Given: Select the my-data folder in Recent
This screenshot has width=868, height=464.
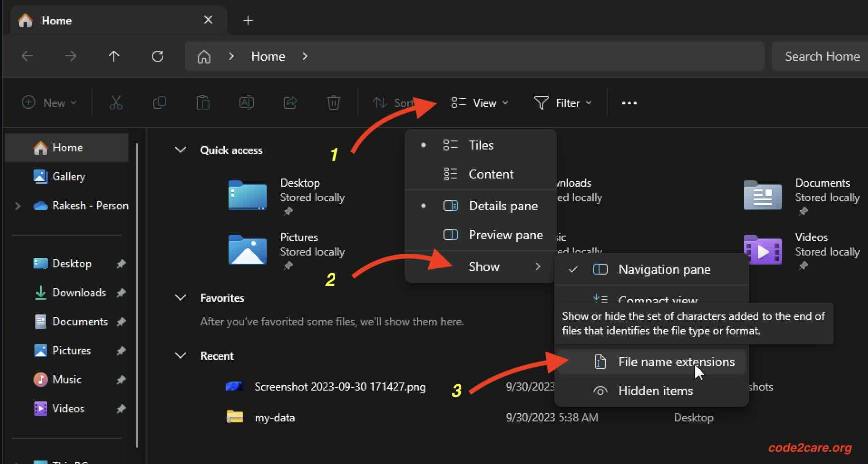Looking at the screenshot, I should (x=274, y=417).
